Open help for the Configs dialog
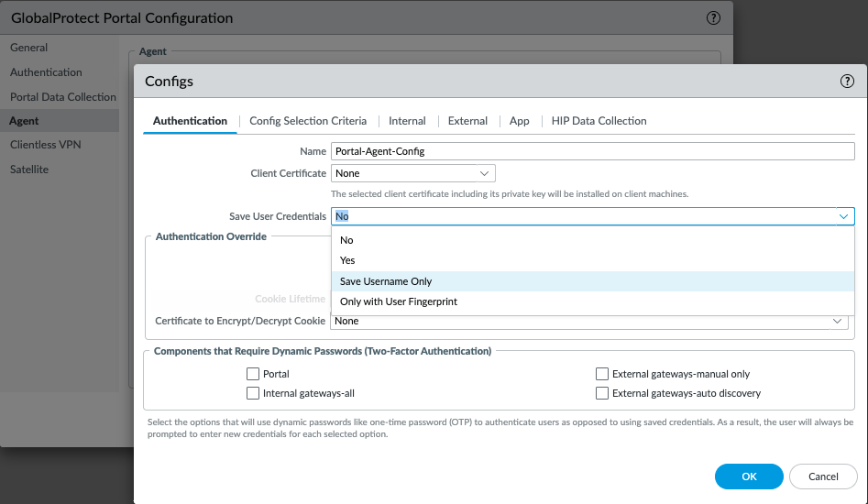The width and height of the screenshot is (868, 504). tap(847, 82)
